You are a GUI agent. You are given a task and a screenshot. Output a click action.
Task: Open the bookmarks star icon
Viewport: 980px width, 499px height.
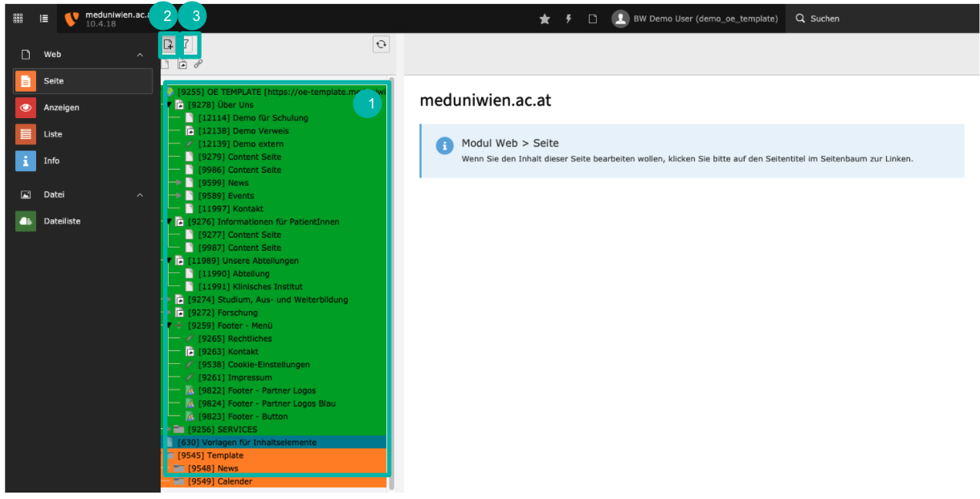pyautogui.click(x=545, y=18)
